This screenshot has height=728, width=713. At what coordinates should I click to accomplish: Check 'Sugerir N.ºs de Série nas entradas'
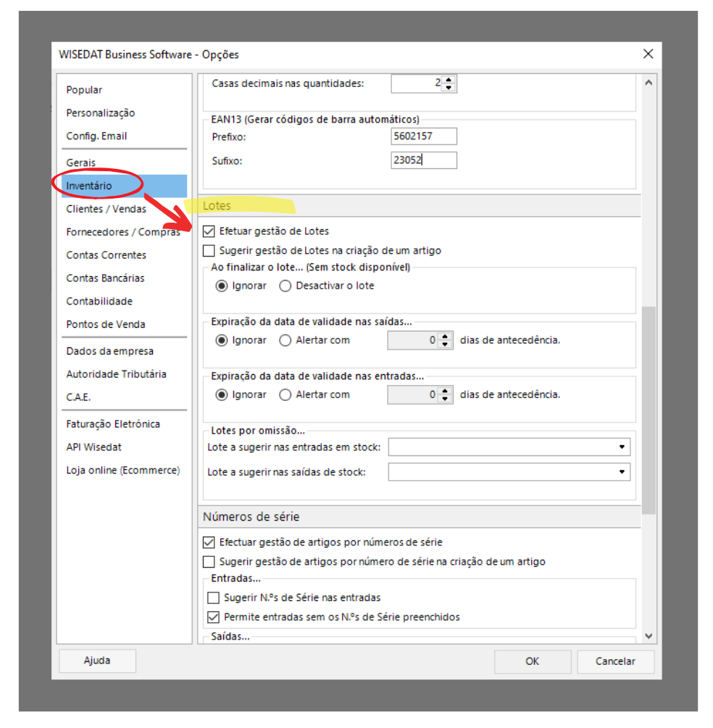point(213,598)
